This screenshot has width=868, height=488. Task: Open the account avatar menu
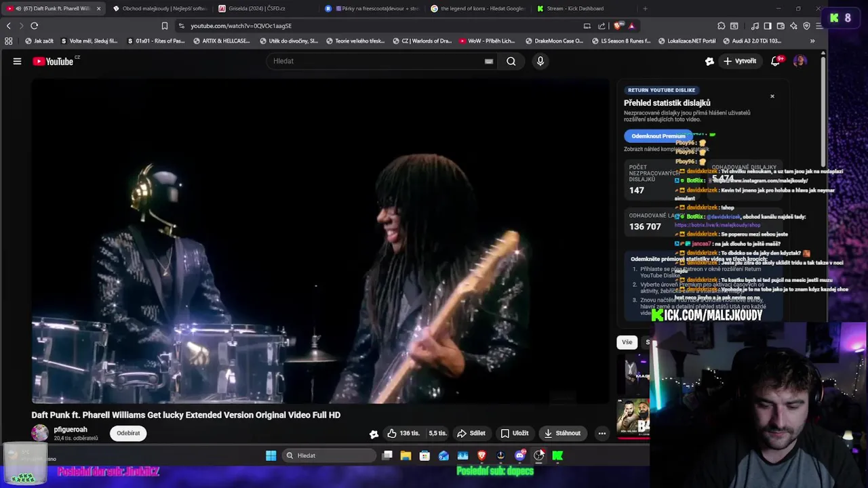pos(800,61)
